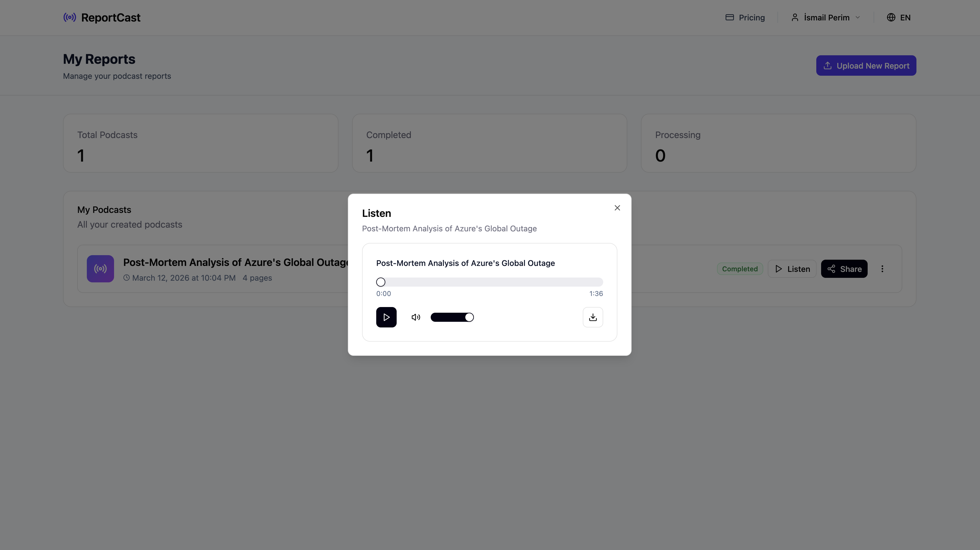
Task: Open the İsmail Perim user dropdown
Action: coord(826,18)
